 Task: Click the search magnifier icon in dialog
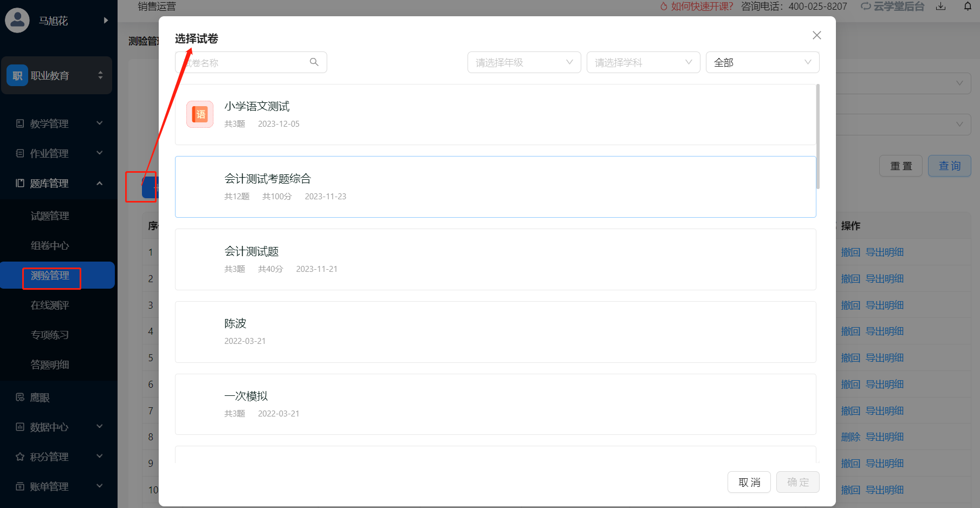[314, 62]
